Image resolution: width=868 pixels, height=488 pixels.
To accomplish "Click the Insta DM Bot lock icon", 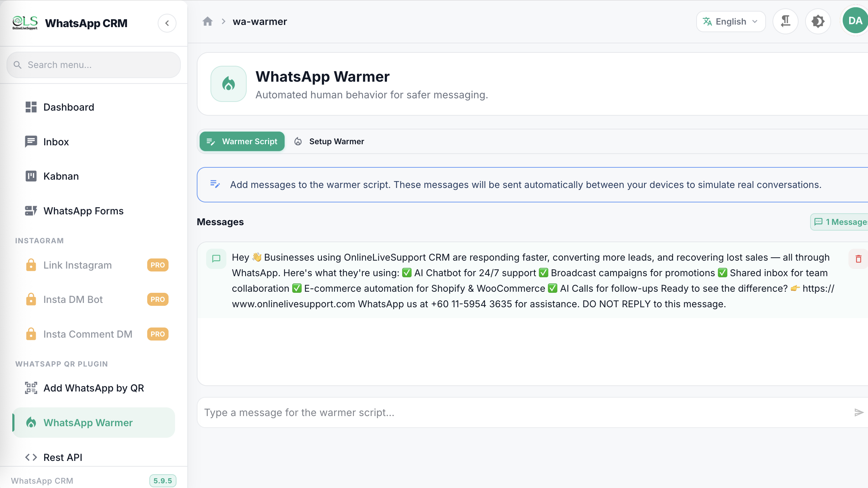I will click(x=31, y=299).
